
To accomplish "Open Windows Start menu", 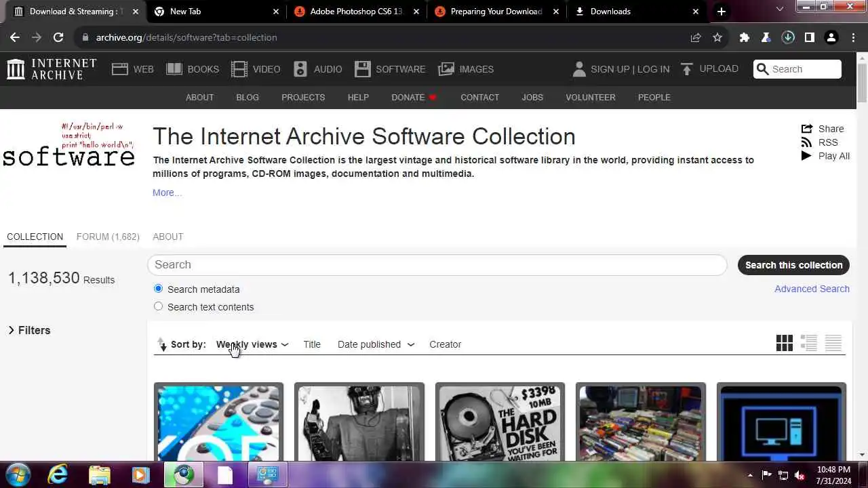I will coord(18,474).
